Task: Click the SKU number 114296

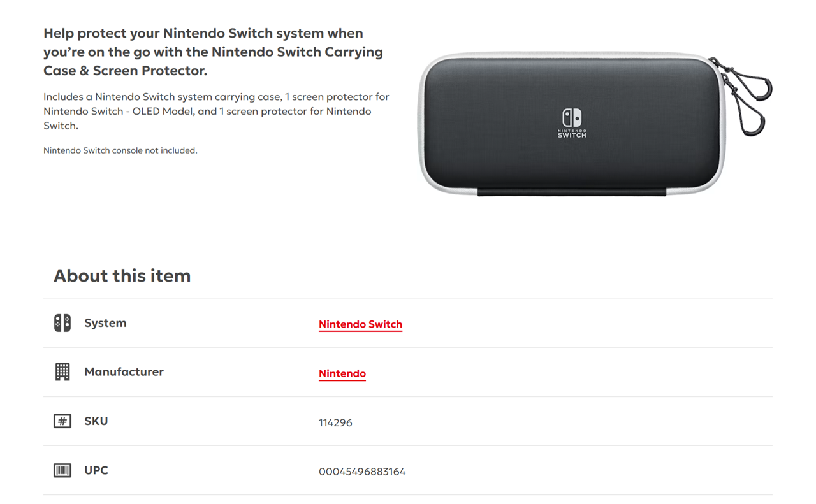Action: [335, 422]
